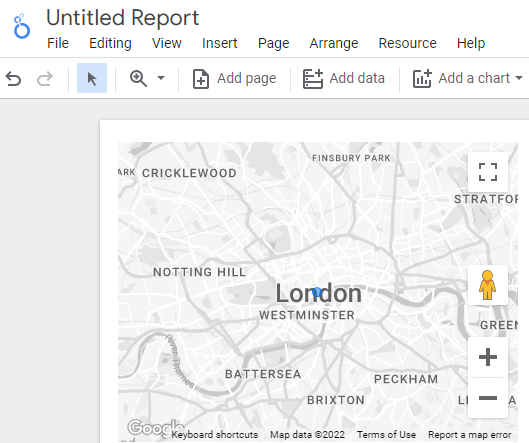Viewport: 529px width, 443px height.
Task: Open the Help menu
Action: click(x=471, y=43)
